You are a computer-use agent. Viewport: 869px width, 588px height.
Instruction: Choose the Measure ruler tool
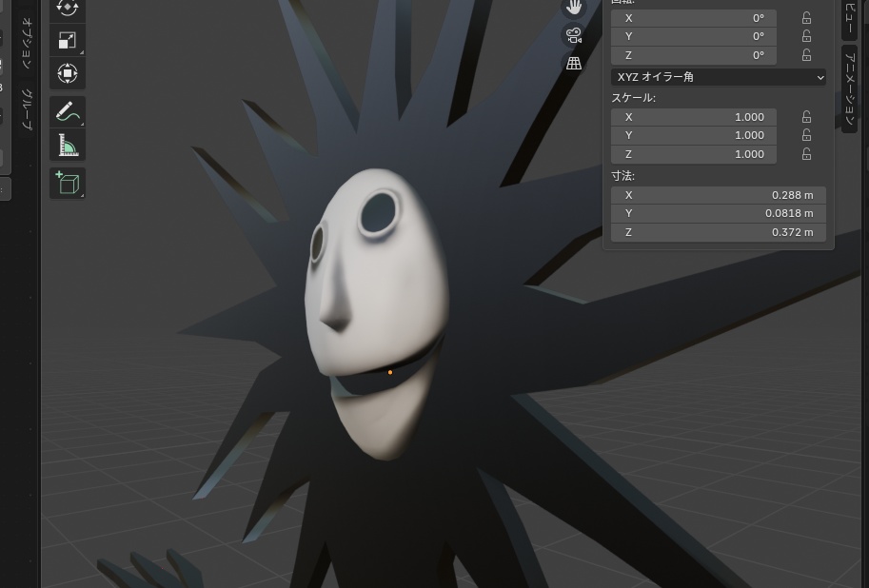[67, 146]
